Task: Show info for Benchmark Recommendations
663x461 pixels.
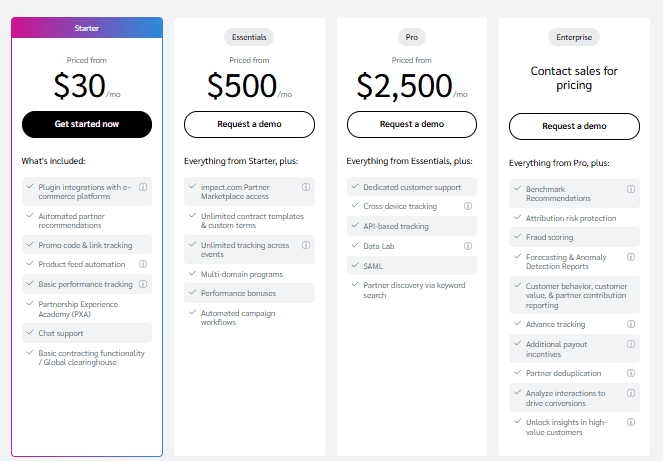Action: pos(631,189)
